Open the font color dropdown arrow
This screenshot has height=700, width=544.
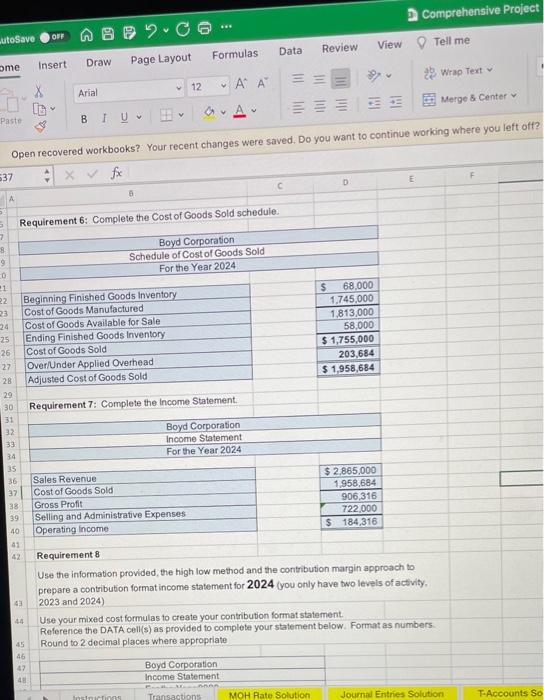pos(253,110)
